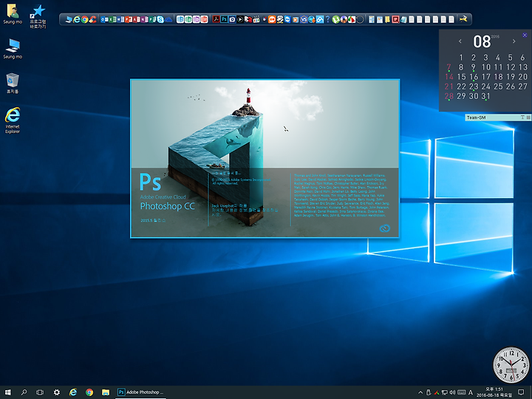Open Access from the top dock
The image size is (532, 399).
click(136, 19)
